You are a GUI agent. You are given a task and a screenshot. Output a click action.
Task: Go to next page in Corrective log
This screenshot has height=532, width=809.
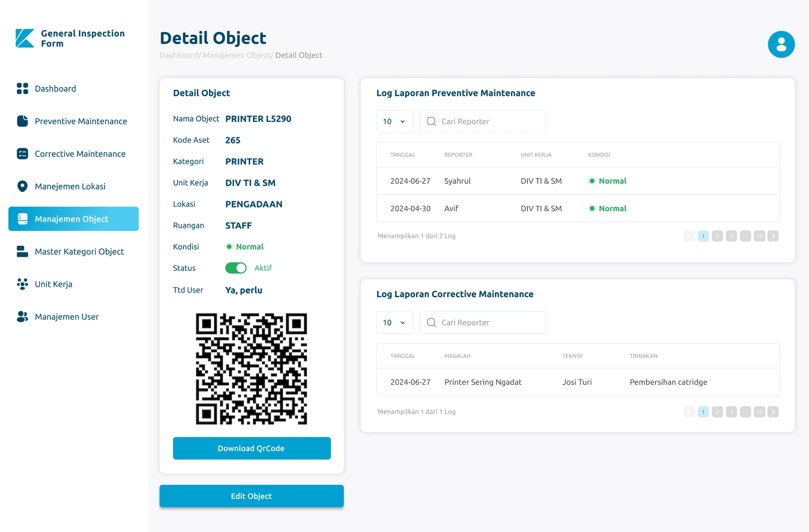(773, 412)
